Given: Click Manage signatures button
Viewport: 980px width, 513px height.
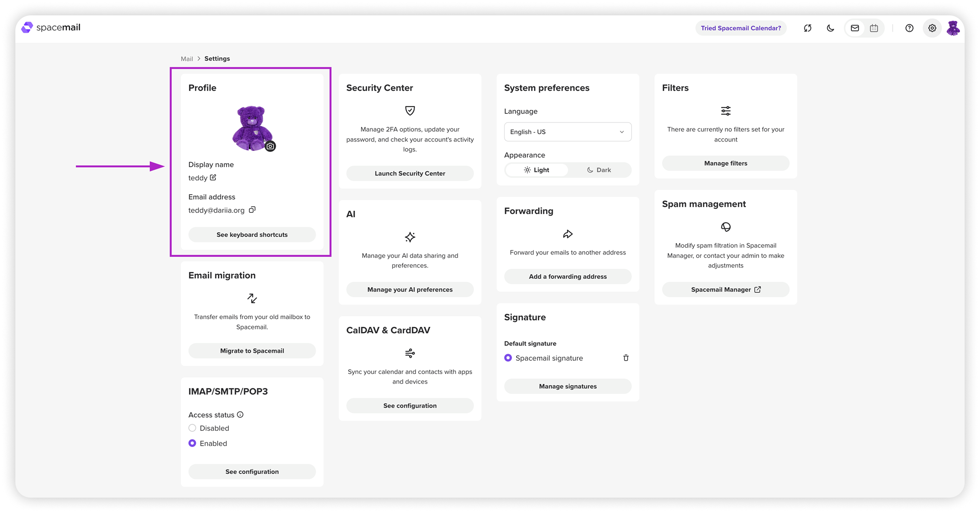Looking at the screenshot, I should (x=568, y=386).
